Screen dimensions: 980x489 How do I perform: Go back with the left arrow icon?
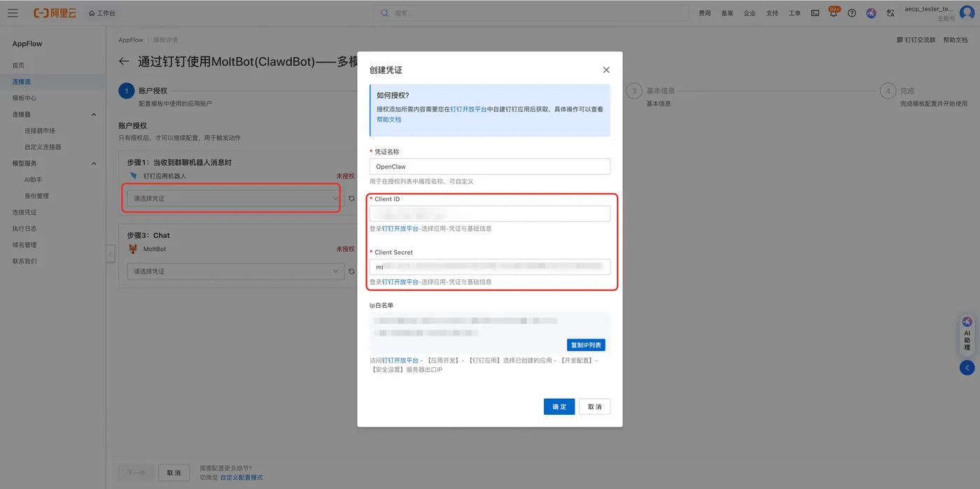point(124,62)
